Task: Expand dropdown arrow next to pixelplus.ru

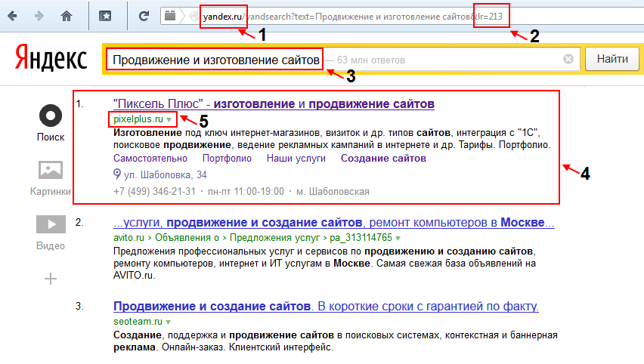Action: pos(169,120)
